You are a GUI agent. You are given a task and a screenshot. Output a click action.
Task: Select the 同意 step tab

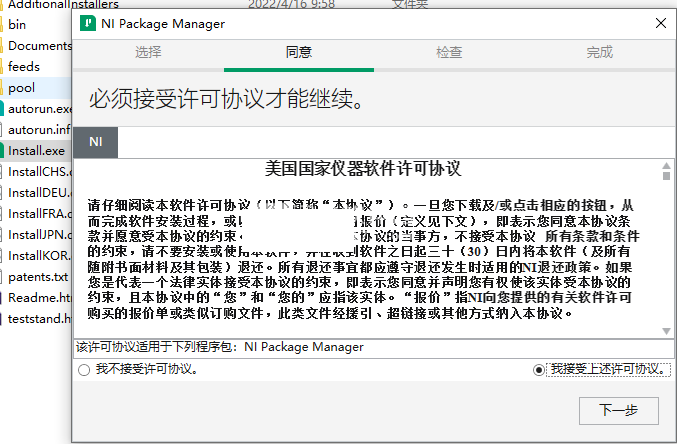(299, 52)
